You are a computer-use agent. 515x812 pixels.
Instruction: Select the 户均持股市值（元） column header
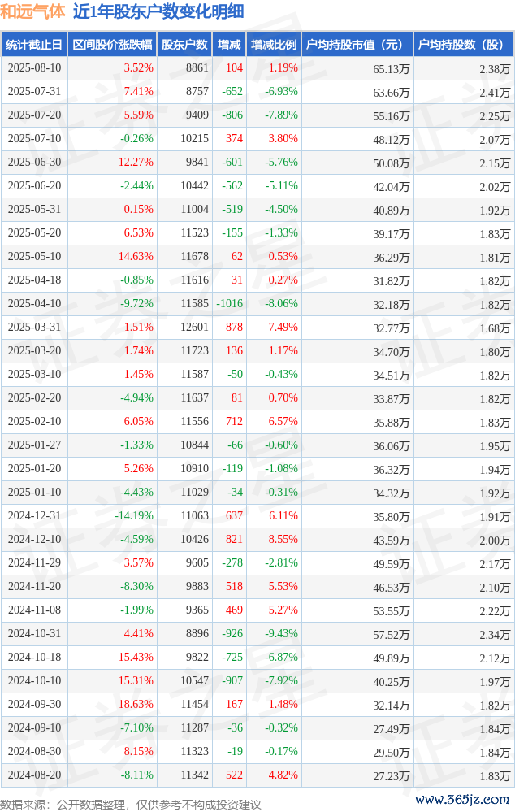(357, 45)
